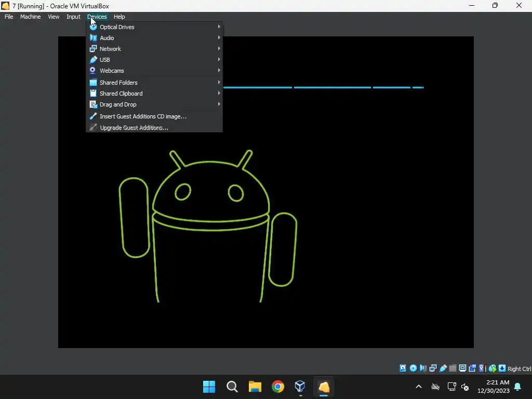Image resolution: width=532 pixels, height=399 pixels.
Task: Launch Google Chrome from taskbar
Action: click(278, 387)
